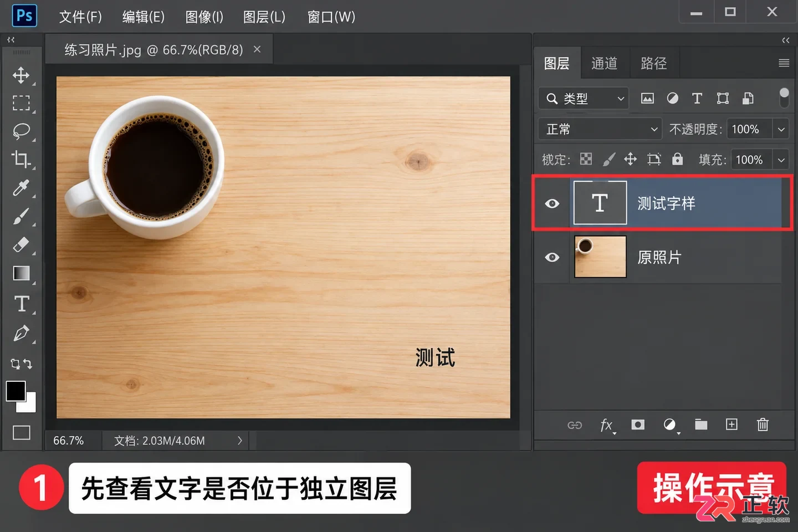Open the 窗口(W) menu

point(331,17)
